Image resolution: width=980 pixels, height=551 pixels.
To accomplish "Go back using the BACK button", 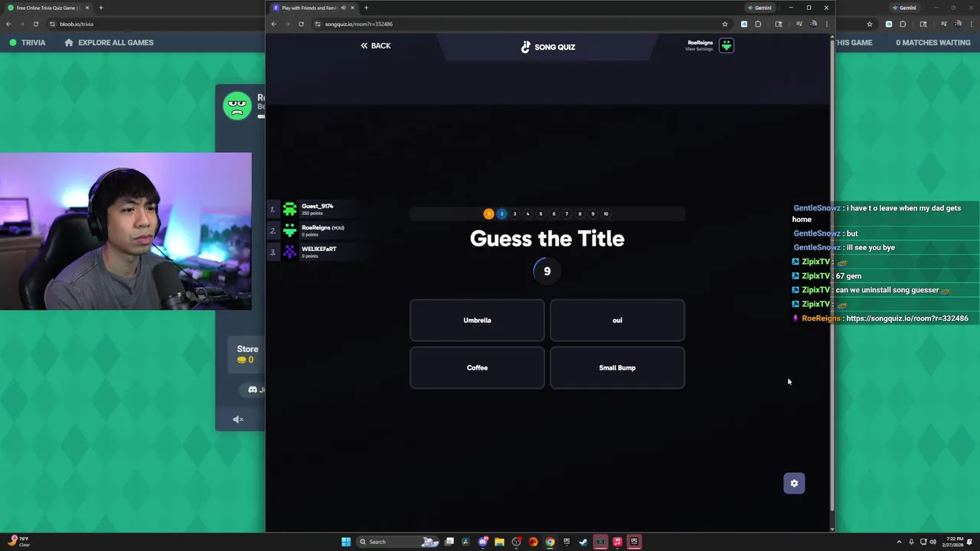I will [x=376, y=46].
